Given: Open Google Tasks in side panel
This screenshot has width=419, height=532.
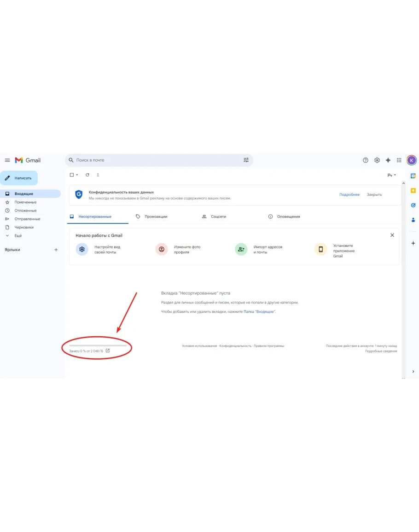Looking at the screenshot, I should (x=413, y=205).
